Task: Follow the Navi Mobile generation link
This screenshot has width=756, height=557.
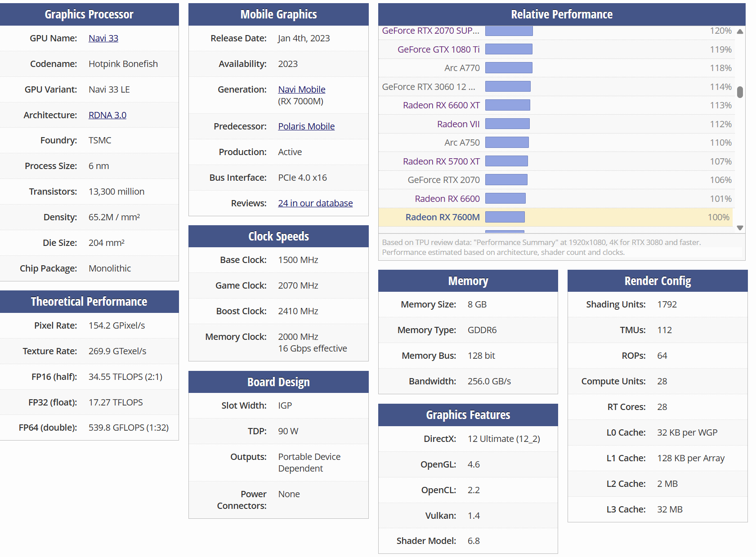Action: [301, 89]
